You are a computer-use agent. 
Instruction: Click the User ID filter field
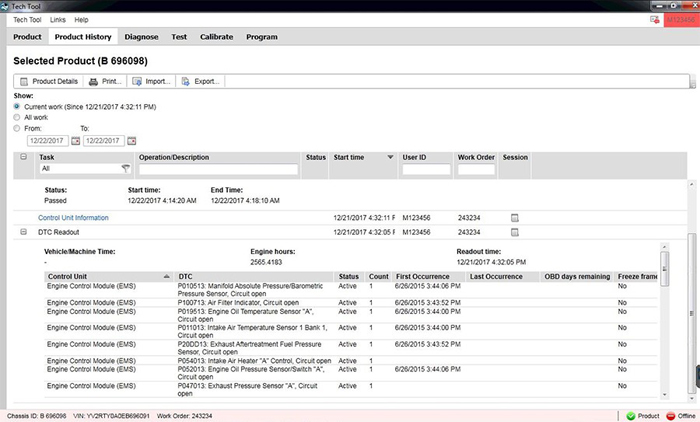426,169
